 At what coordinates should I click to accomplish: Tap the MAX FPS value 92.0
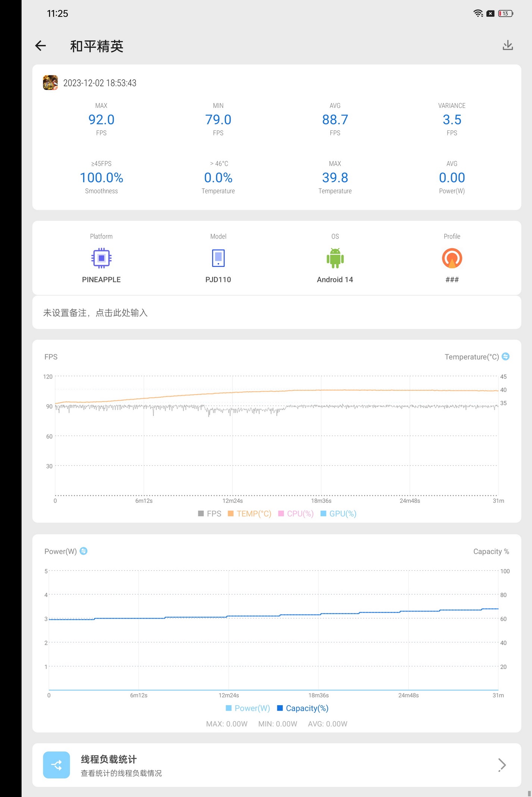tap(101, 120)
